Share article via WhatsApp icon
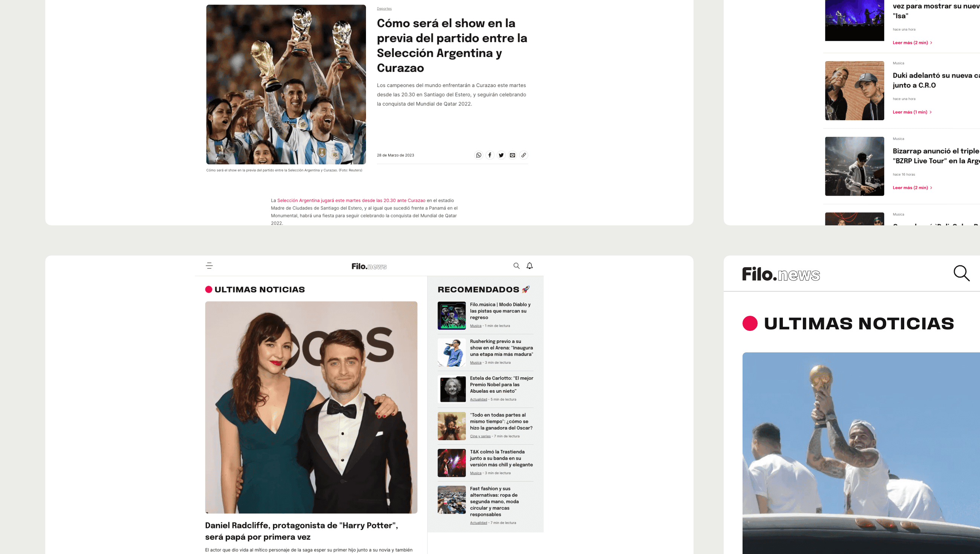The height and width of the screenshot is (554, 980). point(479,155)
